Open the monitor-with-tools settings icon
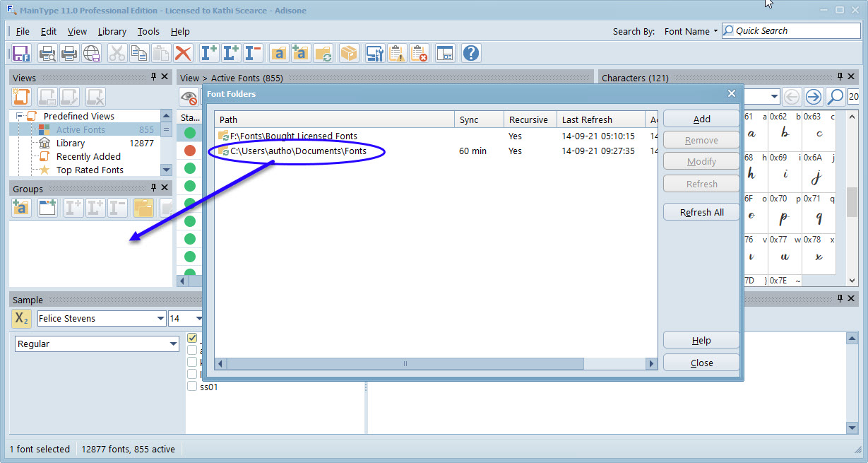The width and height of the screenshot is (868, 463). pos(375,53)
